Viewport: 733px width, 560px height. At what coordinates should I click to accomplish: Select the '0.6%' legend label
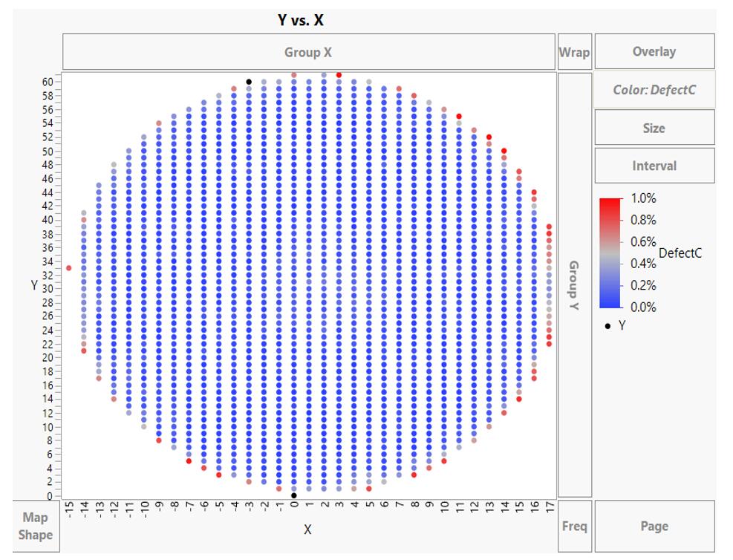point(643,241)
